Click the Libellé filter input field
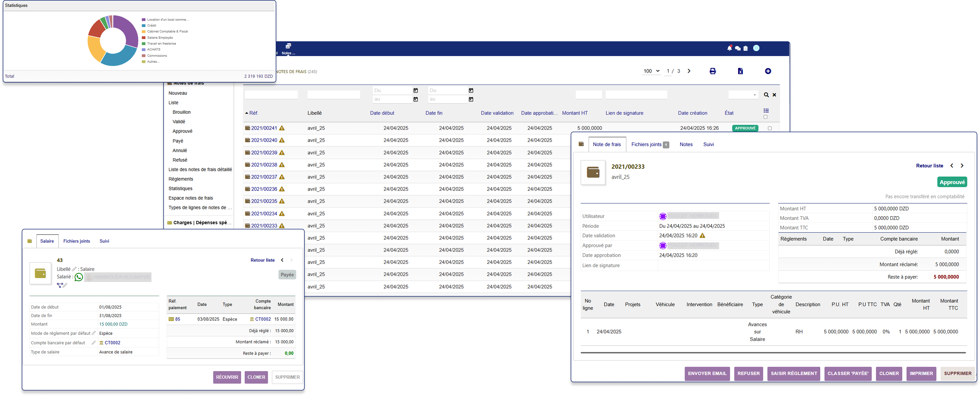Screen dimensions: 980x396 (x=333, y=95)
